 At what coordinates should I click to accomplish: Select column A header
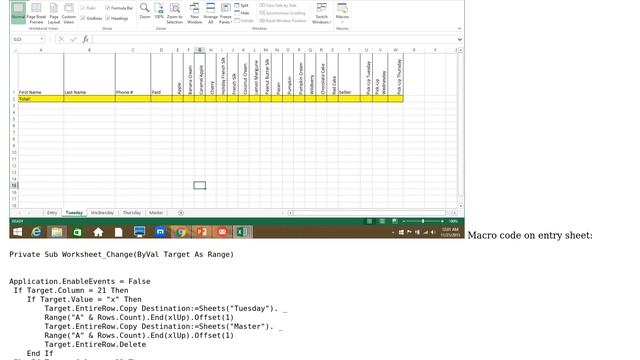pyautogui.click(x=41, y=50)
